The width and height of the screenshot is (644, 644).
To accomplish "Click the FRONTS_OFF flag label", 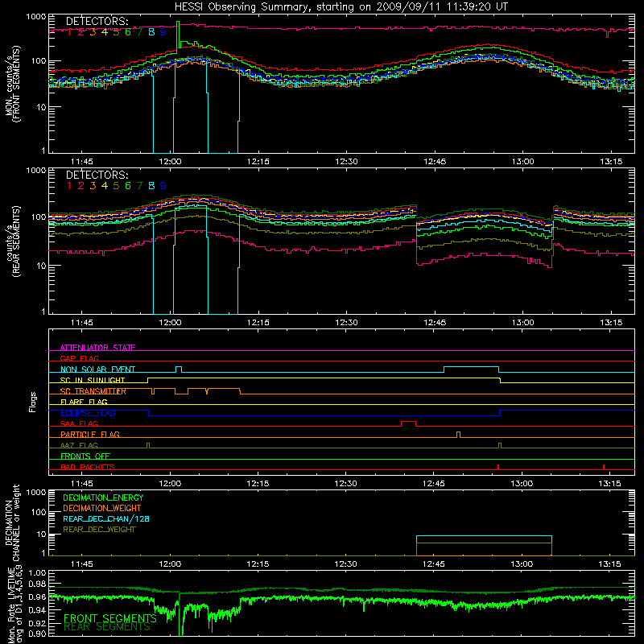I will click(x=85, y=456).
